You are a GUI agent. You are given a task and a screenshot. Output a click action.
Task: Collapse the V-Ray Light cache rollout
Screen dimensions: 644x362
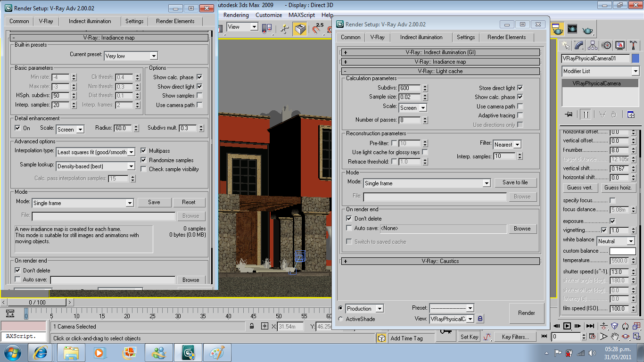440,71
